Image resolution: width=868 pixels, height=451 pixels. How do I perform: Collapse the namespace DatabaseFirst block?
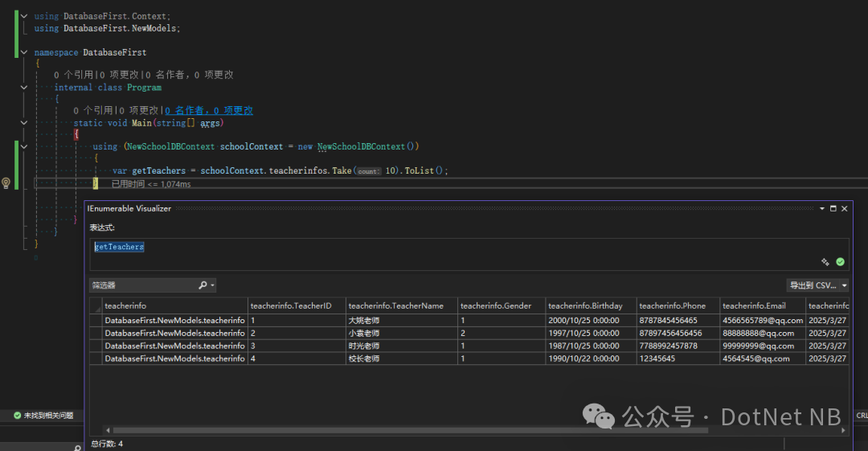click(x=24, y=52)
